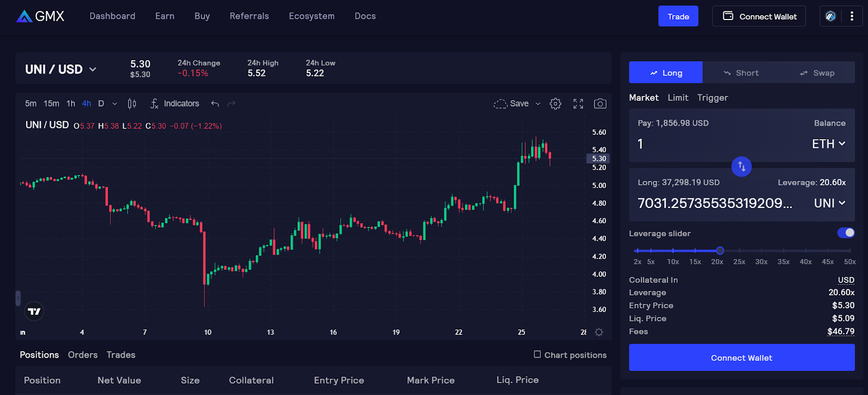Turn off the Leverage slider switch

coord(846,233)
